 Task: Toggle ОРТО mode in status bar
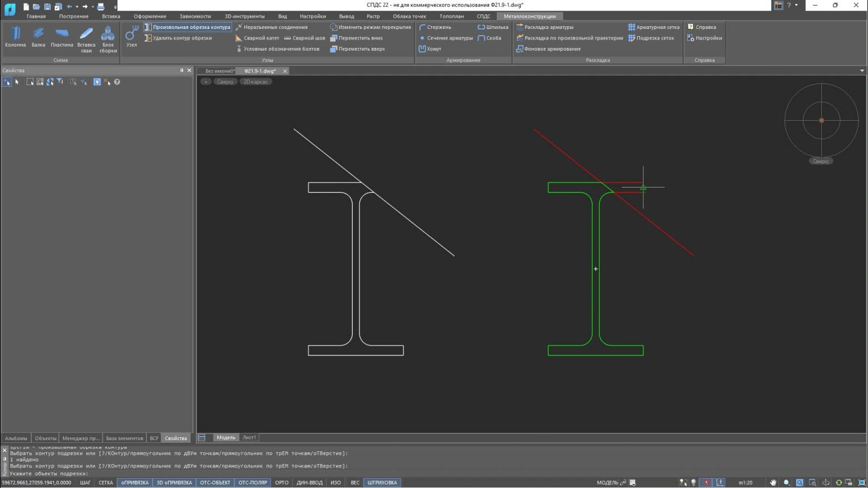tap(282, 482)
